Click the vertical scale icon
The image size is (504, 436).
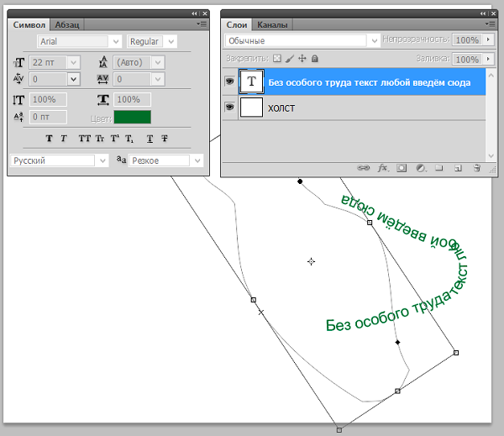(x=18, y=100)
